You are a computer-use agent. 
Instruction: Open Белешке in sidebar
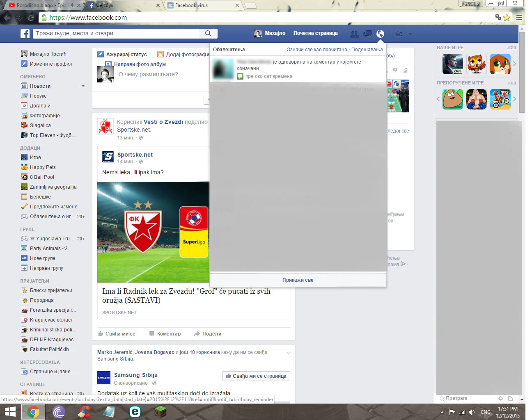click(x=36, y=197)
